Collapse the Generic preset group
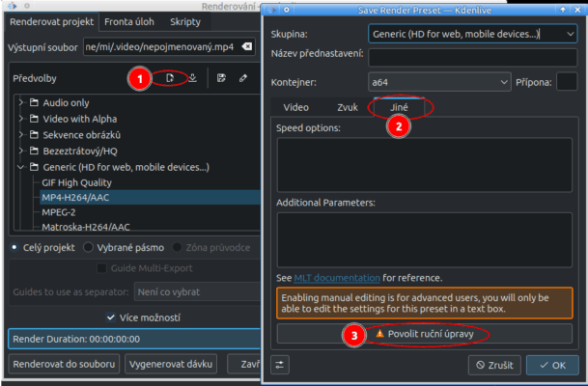The width and height of the screenshot is (588, 386). [22, 167]
